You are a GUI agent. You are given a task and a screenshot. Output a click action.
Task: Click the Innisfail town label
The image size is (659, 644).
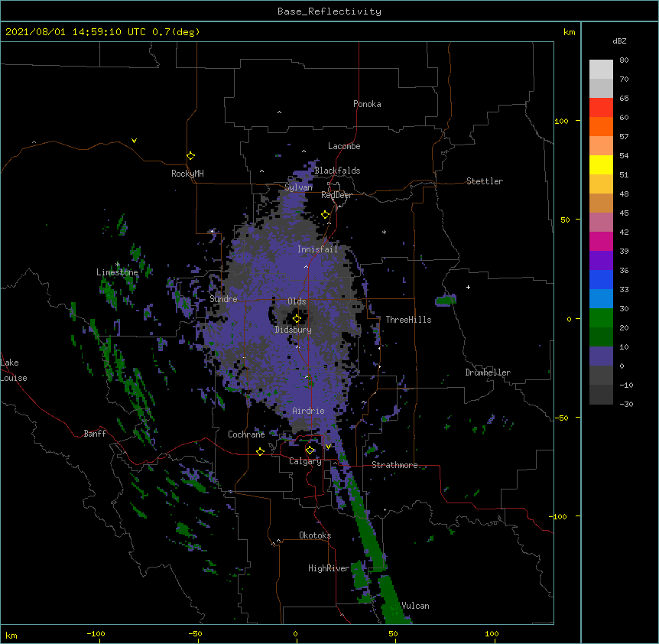click(317, 249)
